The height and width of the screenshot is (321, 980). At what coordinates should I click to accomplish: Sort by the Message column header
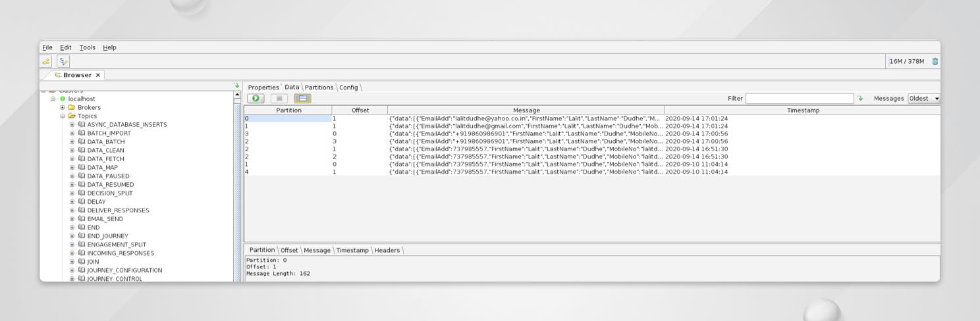[x=526, y=111]
